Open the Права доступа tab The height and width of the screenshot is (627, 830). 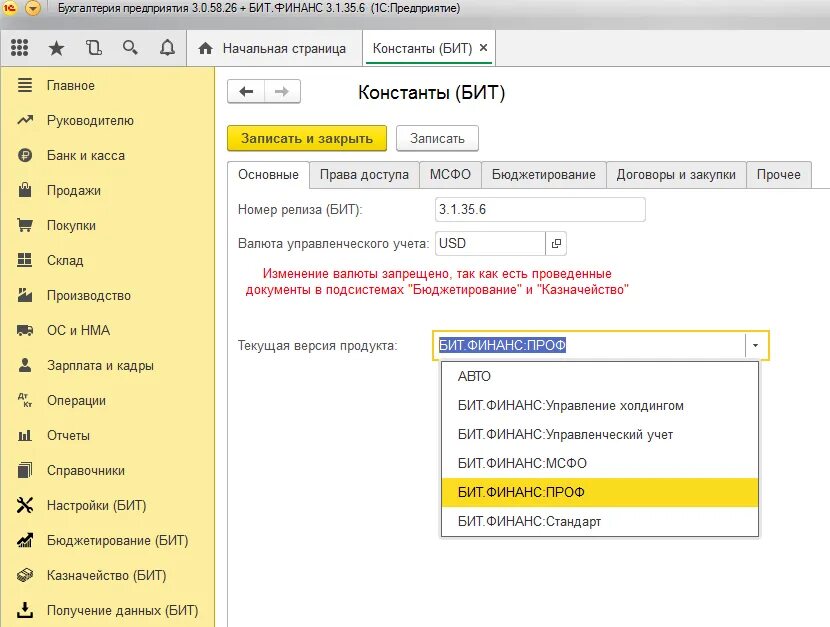(x=364, y=175)
